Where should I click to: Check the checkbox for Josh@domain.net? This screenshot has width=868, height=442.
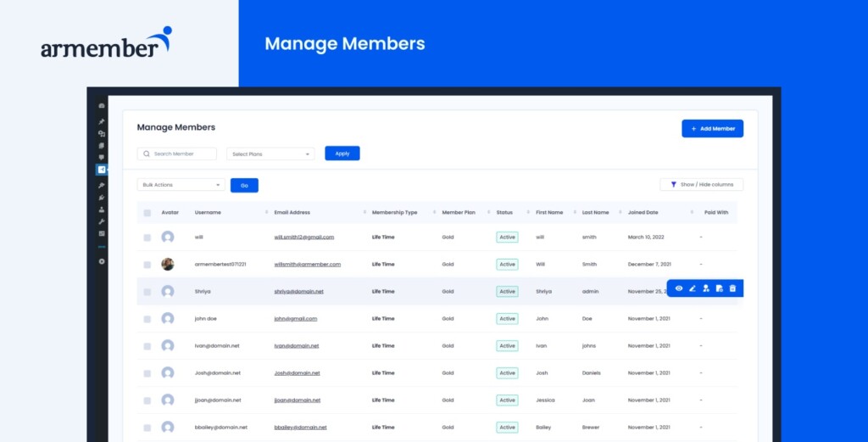(147, 373)
